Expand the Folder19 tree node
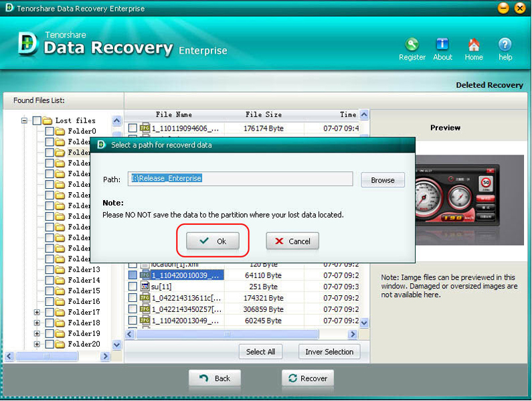 (x=37, y=333)
